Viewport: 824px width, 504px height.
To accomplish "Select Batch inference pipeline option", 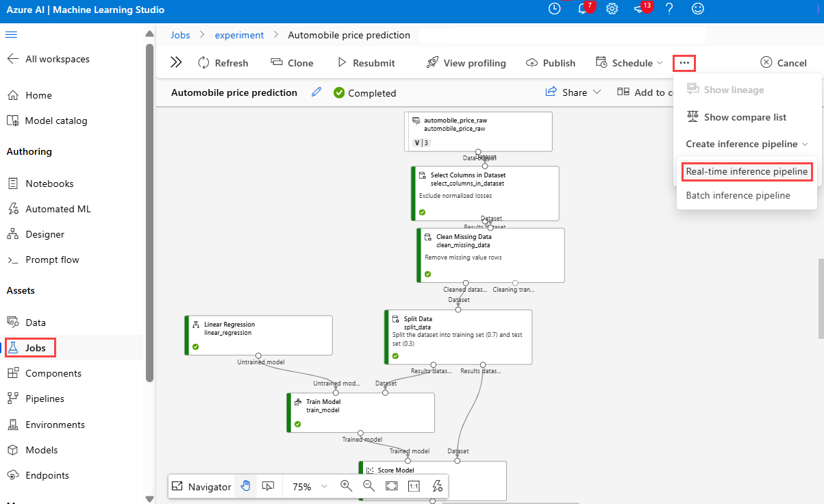I will (x=738, y=196).
